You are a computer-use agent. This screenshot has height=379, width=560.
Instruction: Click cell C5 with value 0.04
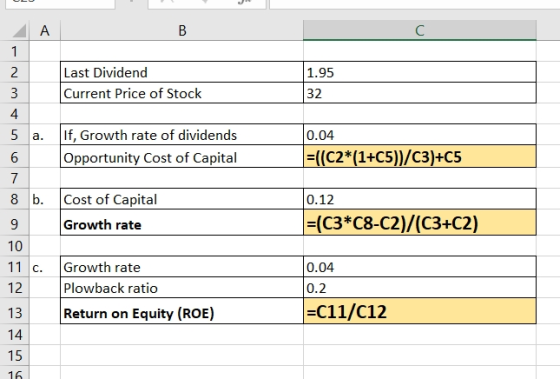coord(420,135)
